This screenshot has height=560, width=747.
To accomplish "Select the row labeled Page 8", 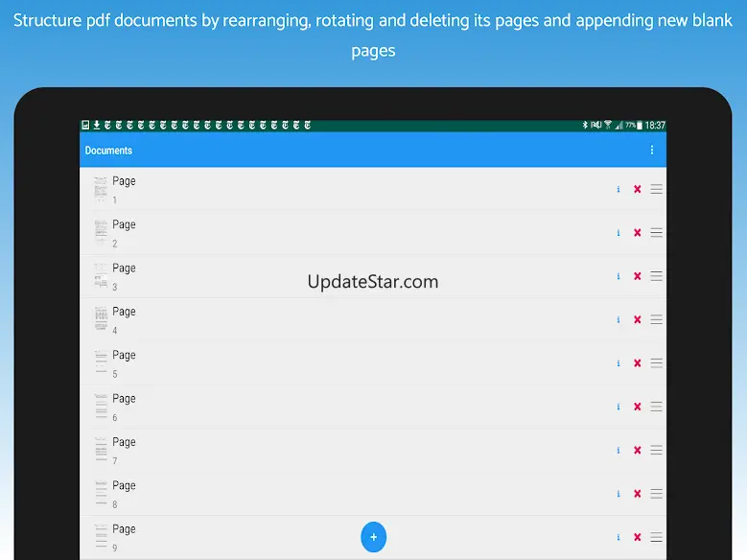I will point(373,494).
